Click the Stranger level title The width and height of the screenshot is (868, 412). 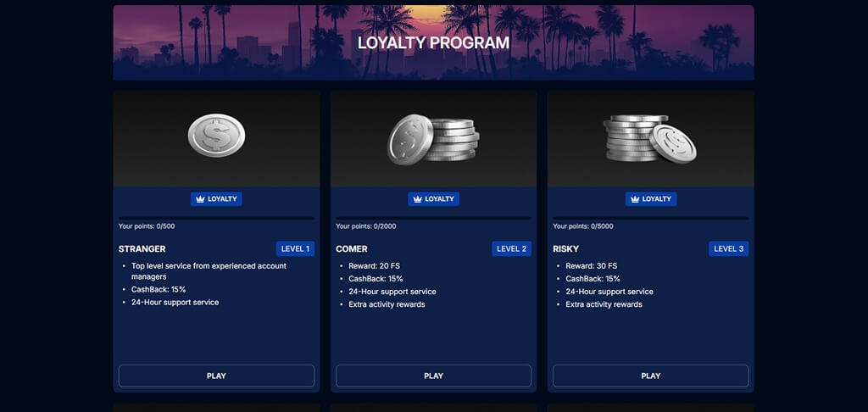click(x=142, y=249)
